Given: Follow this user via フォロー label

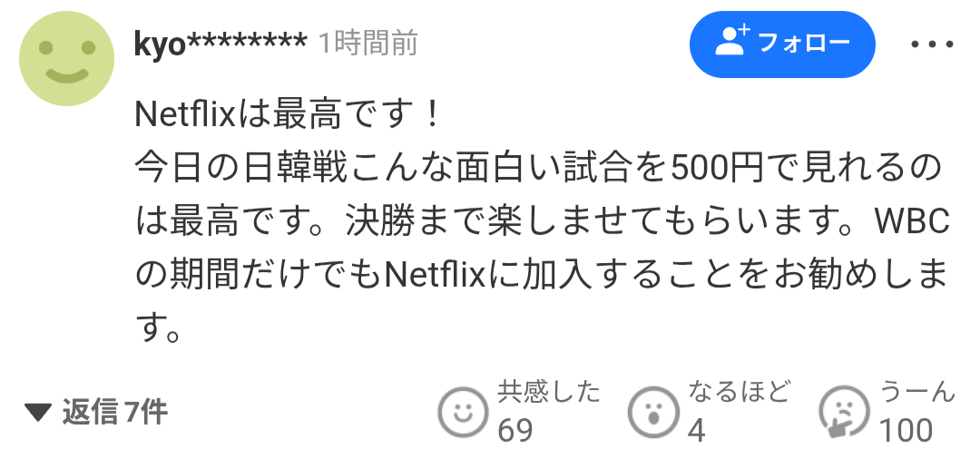Looking at the screenshot, I should pyautogui.click(x=804, y=43).
